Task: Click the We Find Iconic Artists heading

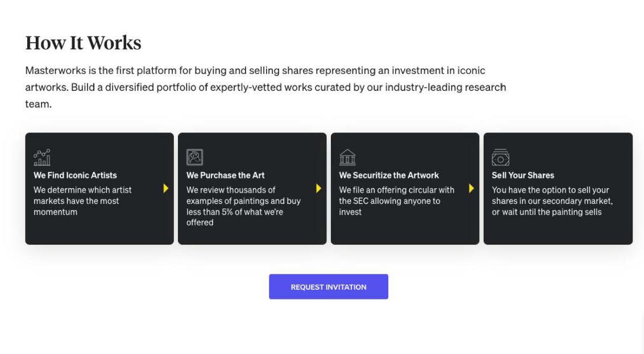Action: tap(75, 175)
